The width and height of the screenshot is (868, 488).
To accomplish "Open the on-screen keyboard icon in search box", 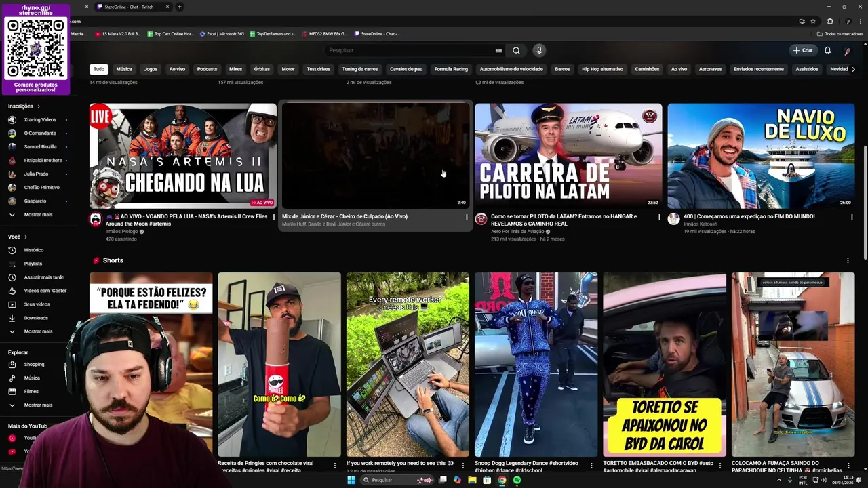I will point(498,50).
